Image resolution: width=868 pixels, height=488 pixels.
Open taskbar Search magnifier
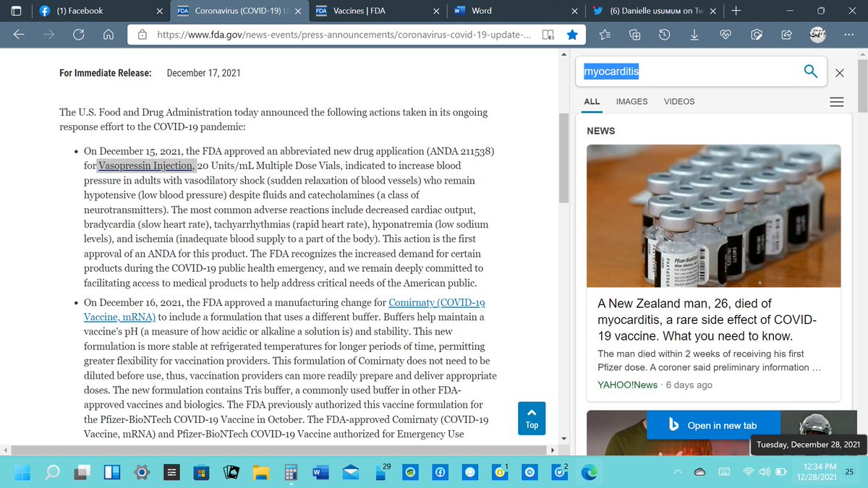point(53,472)
